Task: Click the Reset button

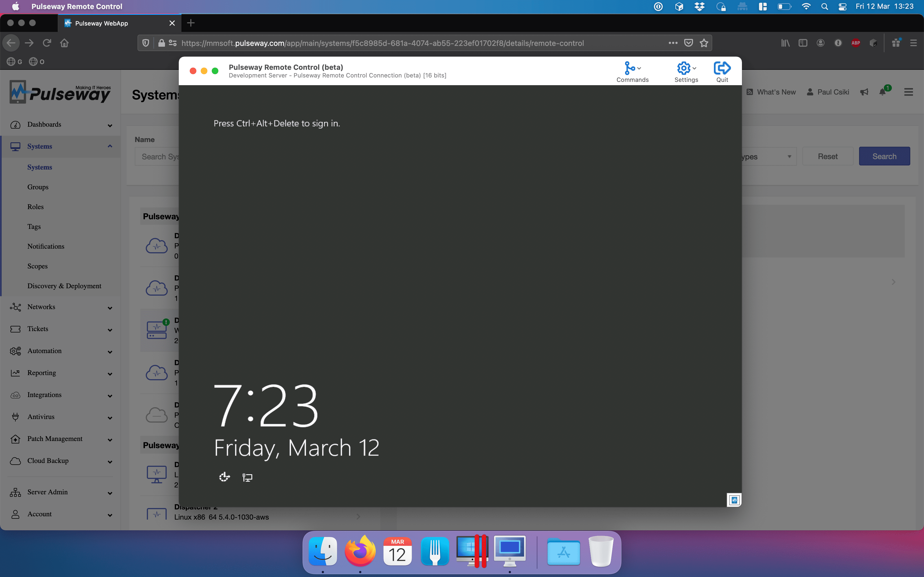Action: click(x=827, y=156)
